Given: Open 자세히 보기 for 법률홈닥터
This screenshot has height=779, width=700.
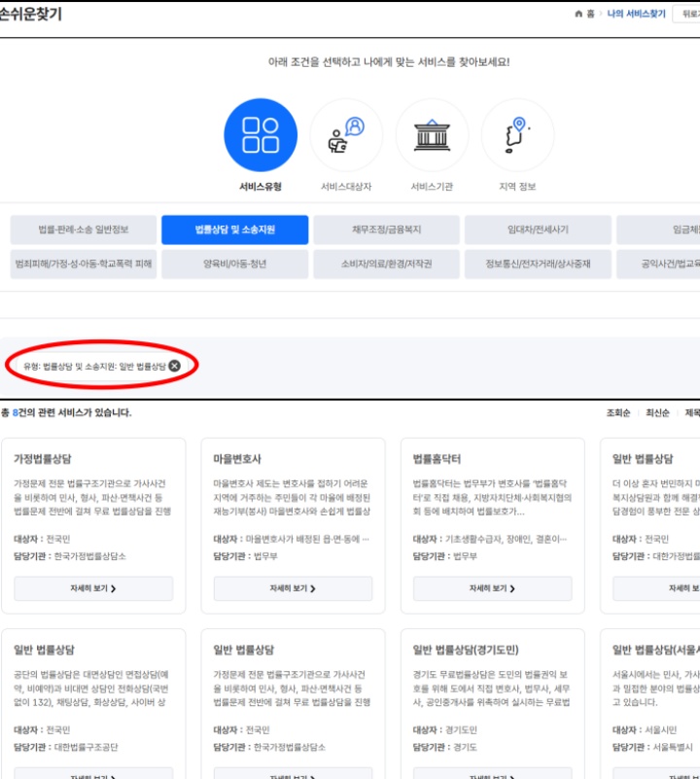Looking at the screenshot, I should 492,588.
